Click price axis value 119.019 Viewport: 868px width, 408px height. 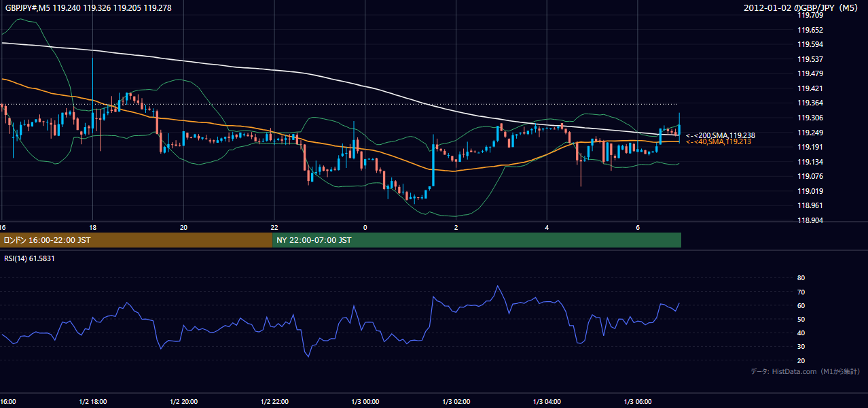[x=810, y=191]
